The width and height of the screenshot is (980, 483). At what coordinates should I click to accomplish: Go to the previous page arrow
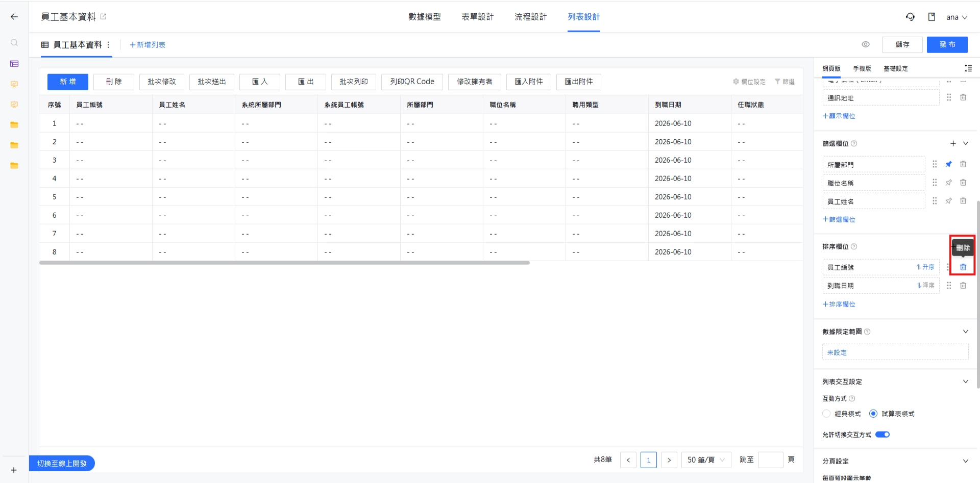(x=628, y=460)
